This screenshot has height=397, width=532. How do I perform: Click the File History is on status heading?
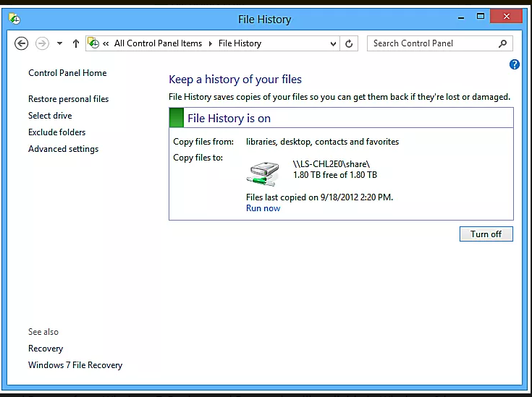pos(229,119)
